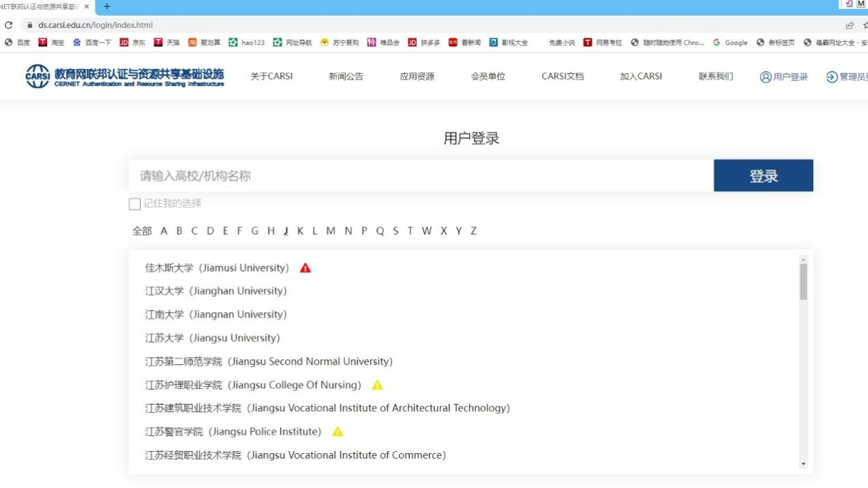The image size is (868, 488).
Task: Open new browser tab with plus icon
Action: (x=107, y=7)
